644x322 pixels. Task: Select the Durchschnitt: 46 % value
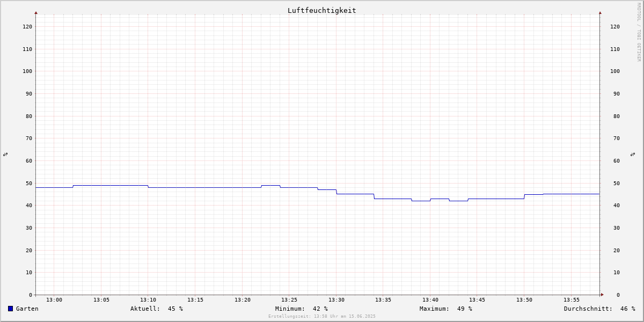(599, 309)
